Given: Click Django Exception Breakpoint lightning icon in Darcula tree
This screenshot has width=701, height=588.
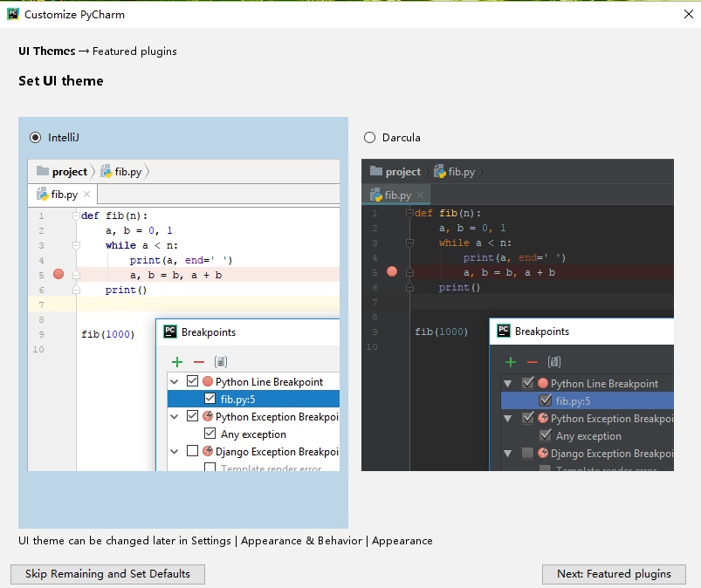Looking at the screenshot, I should pos(543,453).
